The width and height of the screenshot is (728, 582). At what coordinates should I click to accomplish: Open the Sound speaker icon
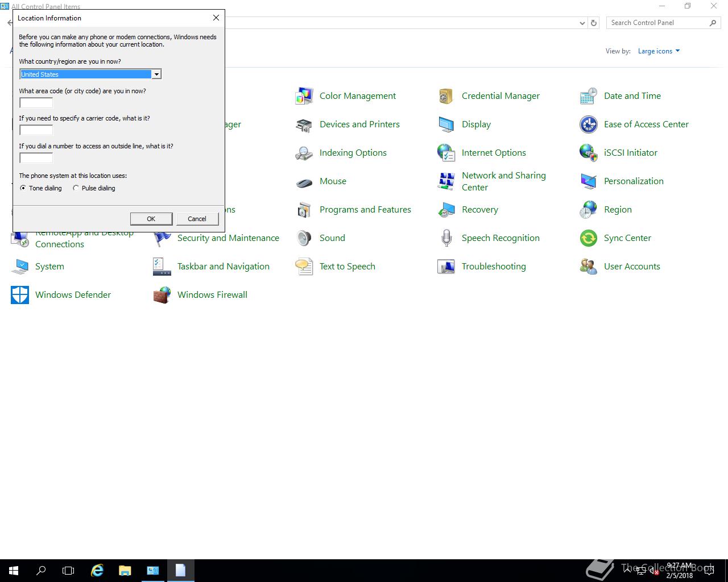pyautogui.click(x=304, y=238)
